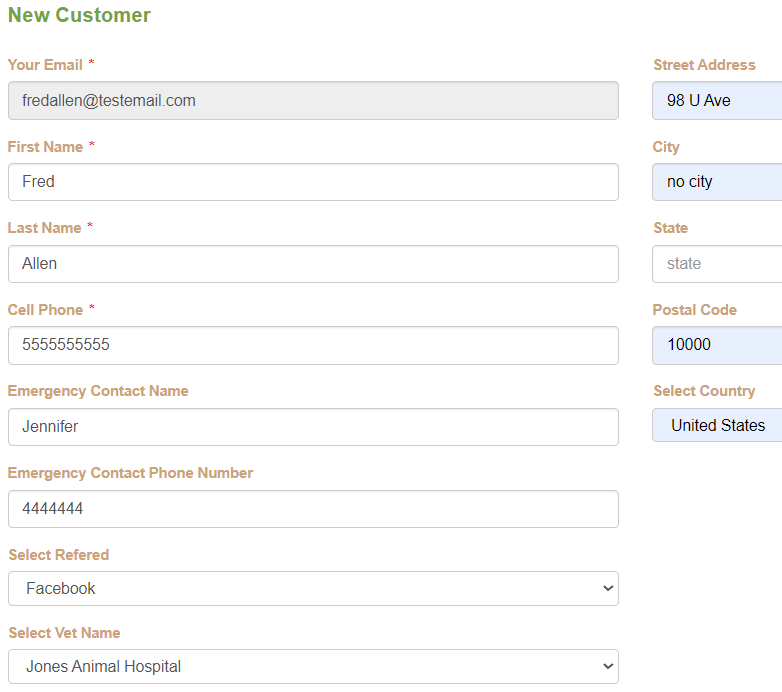Click the empty State input field
782x692 pixels.
717,264
